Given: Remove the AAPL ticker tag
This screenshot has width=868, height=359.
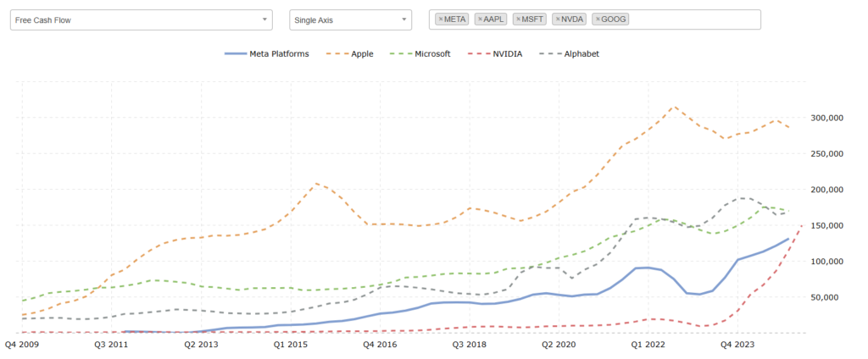Looking at the screenshot, I should 480,19.
